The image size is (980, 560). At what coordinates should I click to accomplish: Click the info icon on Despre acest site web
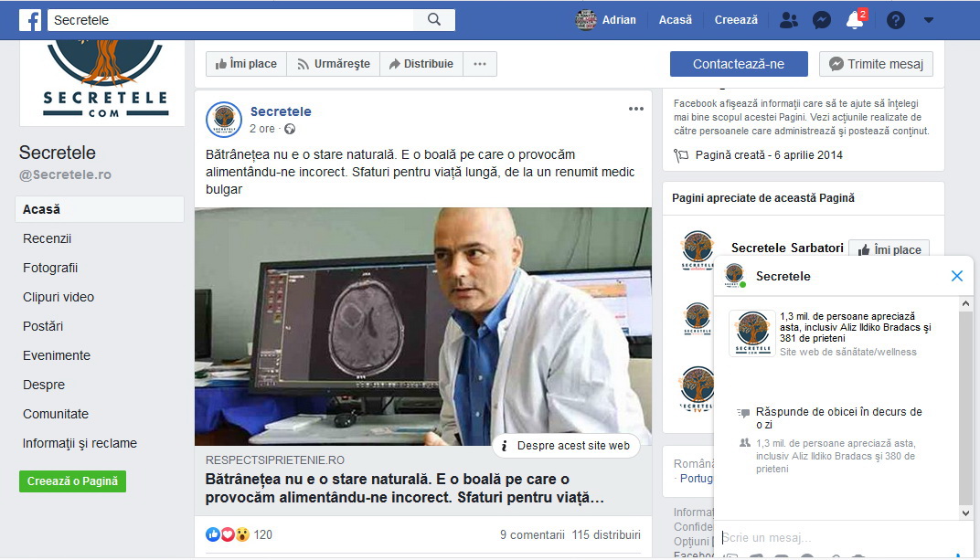pos(505,446)
